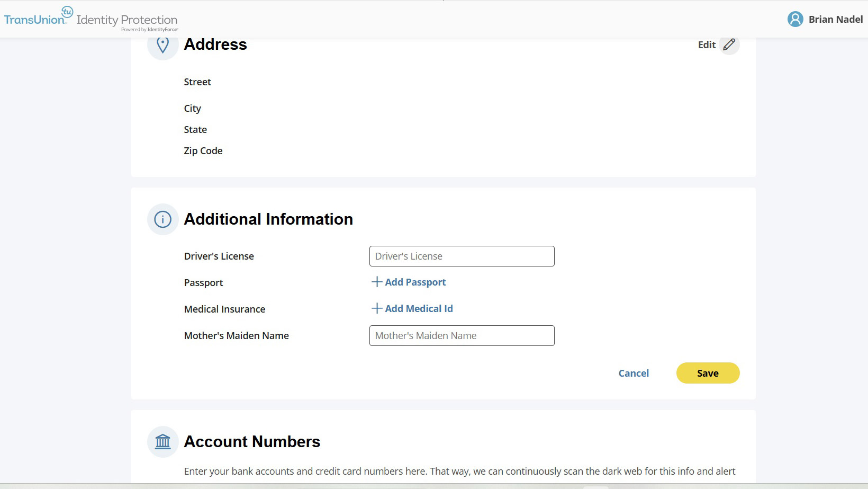Open the Brian Nadel account name
This screenshot has width=868, height=489.
[x=835, y=20]
